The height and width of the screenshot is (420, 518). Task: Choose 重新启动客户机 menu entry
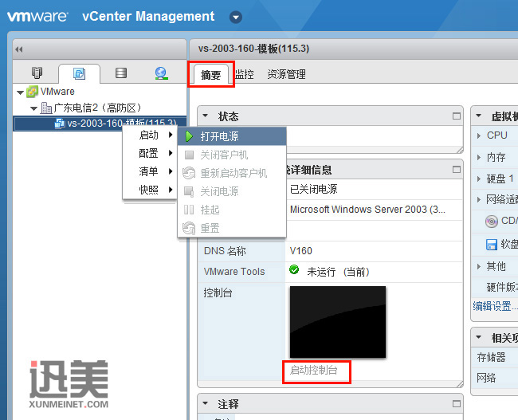coord(232,173)
